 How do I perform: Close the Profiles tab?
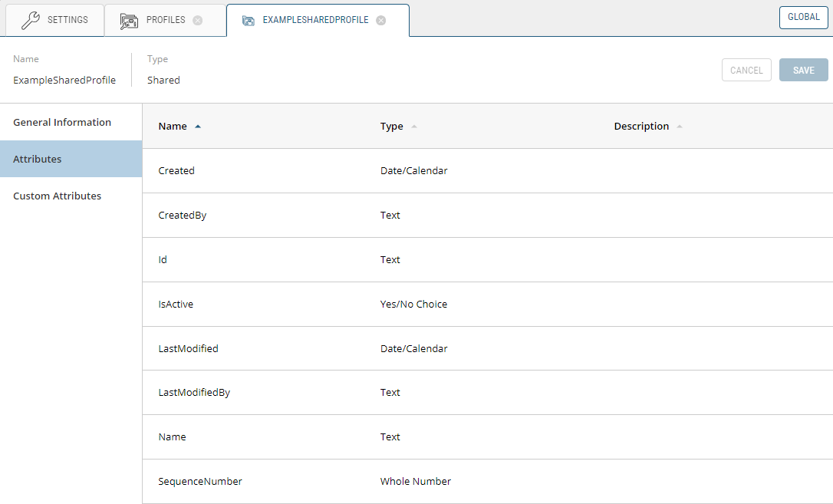[x=197, y=20]
